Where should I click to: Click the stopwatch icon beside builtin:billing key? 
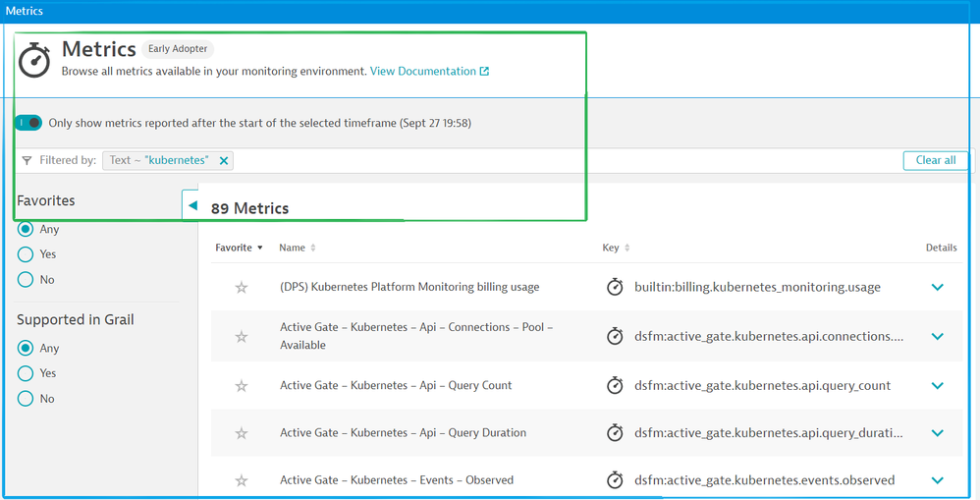(615, 288)
